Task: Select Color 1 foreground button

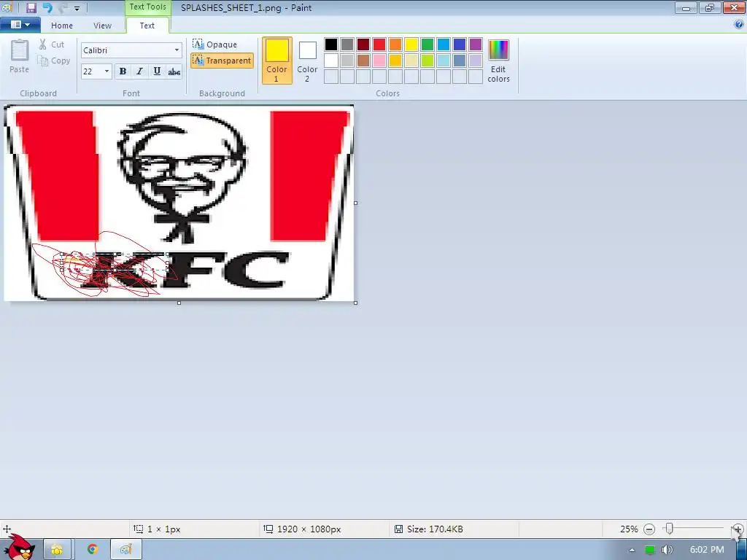Action: tap(276, 61)
